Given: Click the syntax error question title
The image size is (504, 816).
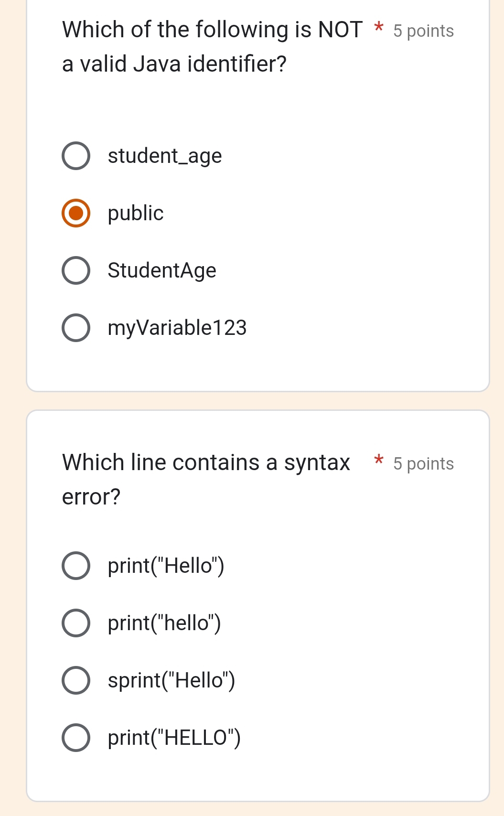Looking at the screenshot, I should pyautogui.click(x=206, y=479).
